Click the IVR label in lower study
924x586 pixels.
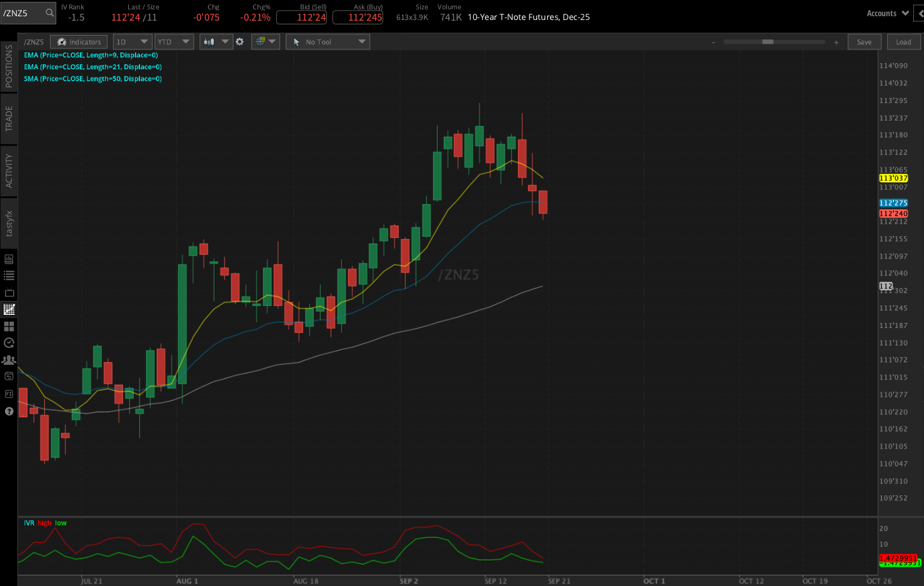[29, 523]
